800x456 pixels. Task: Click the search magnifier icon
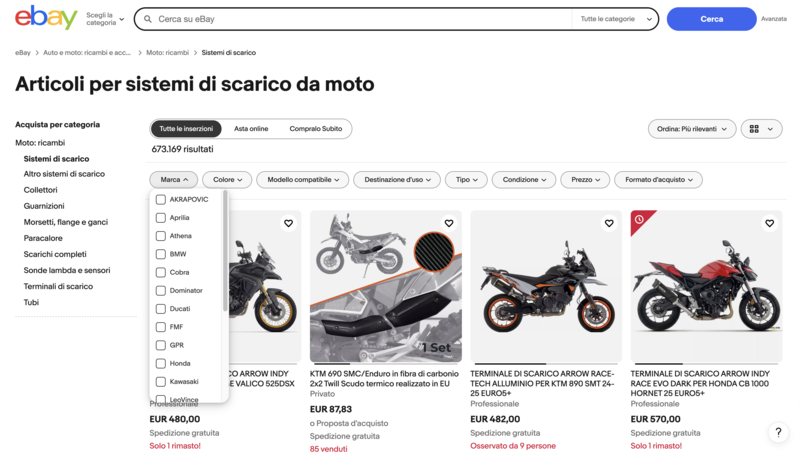pyautogui.click(x=147, y=19)
